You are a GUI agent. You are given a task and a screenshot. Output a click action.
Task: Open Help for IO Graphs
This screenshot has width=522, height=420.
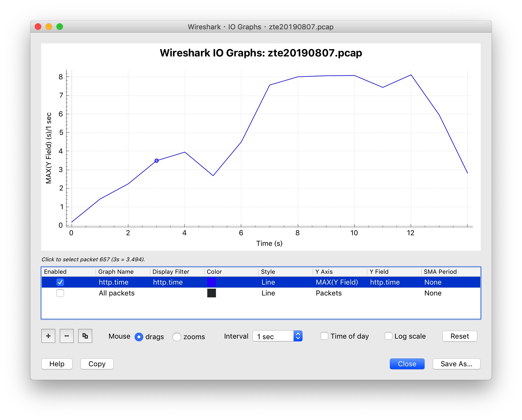(x=57, y=364)
